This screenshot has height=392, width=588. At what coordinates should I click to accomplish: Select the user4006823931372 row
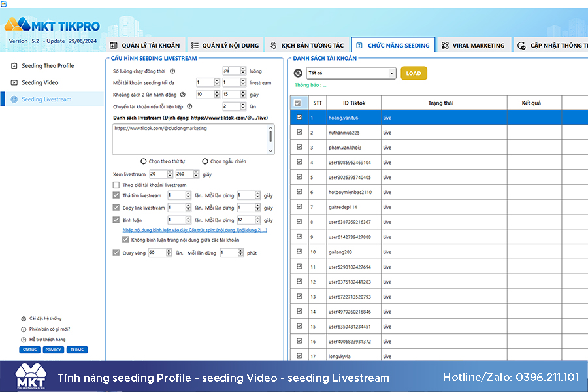coord(439,341)
